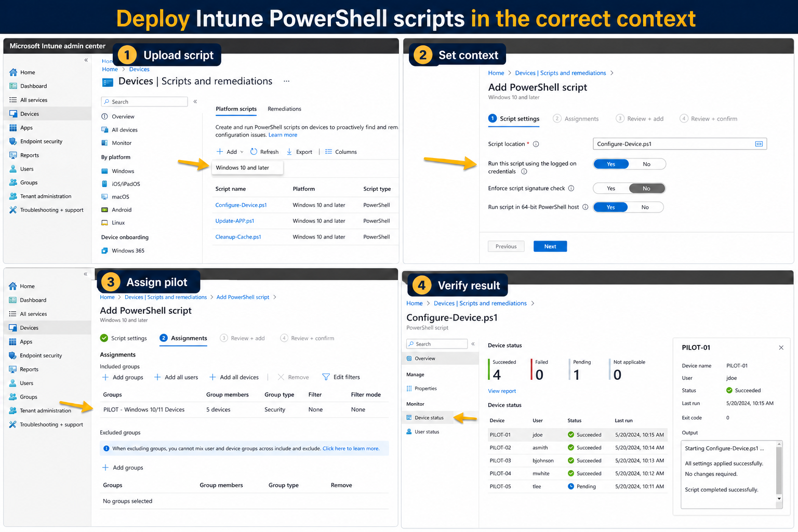Set 64-bit PowerShell host toggle to No

click(645, 207)
